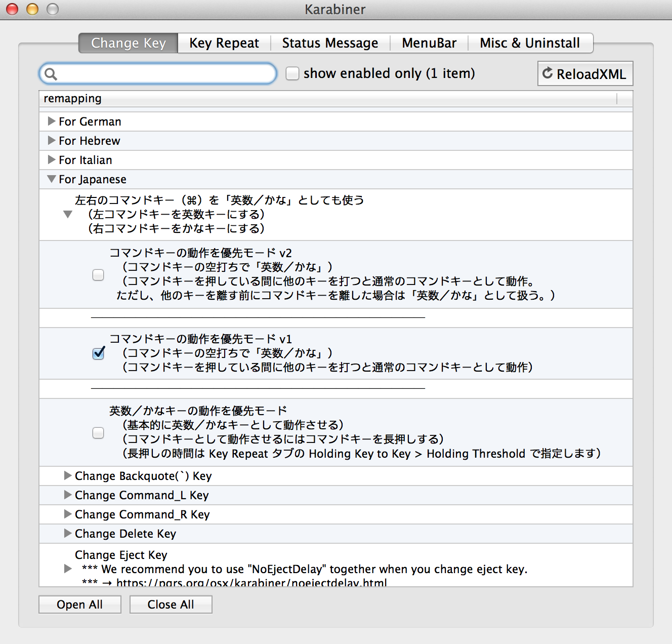Expand the For Italian group

[x=51, y=159]
